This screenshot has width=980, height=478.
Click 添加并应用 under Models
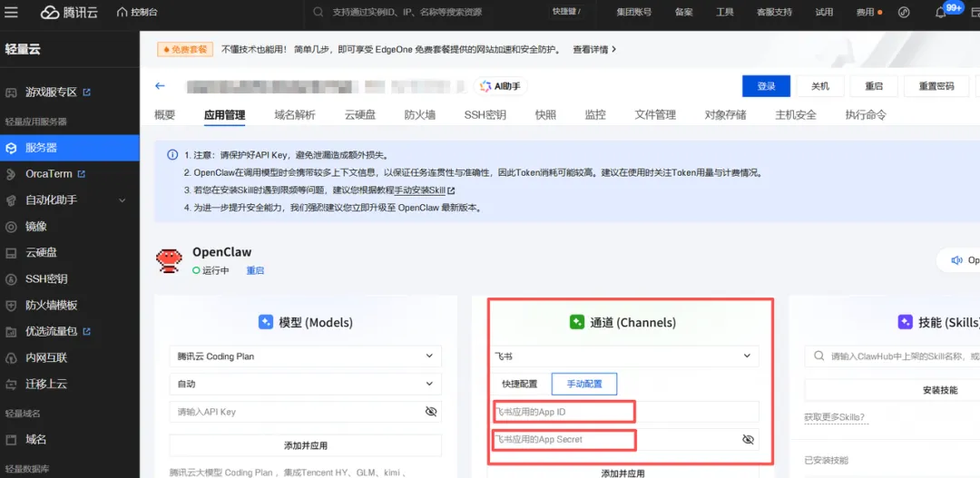[x=305, y=445]
